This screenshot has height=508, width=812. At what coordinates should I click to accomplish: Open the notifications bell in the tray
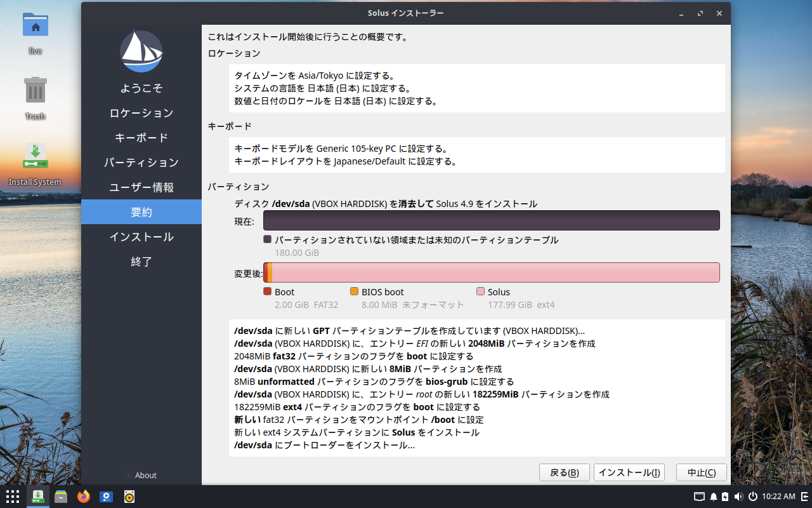pyautogui.click(x=714, y=497)
